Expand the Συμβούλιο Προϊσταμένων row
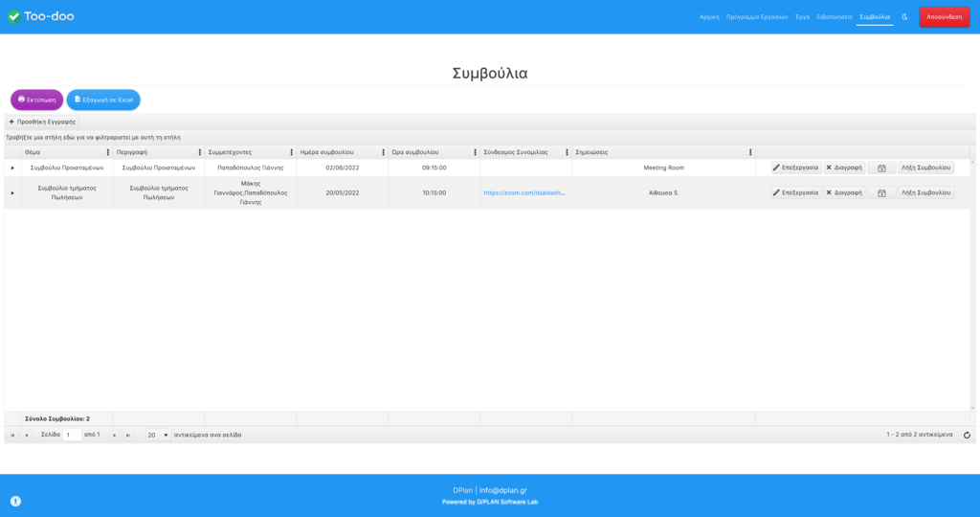The height and width of the screenshot is (517, 980). point(12,168)
